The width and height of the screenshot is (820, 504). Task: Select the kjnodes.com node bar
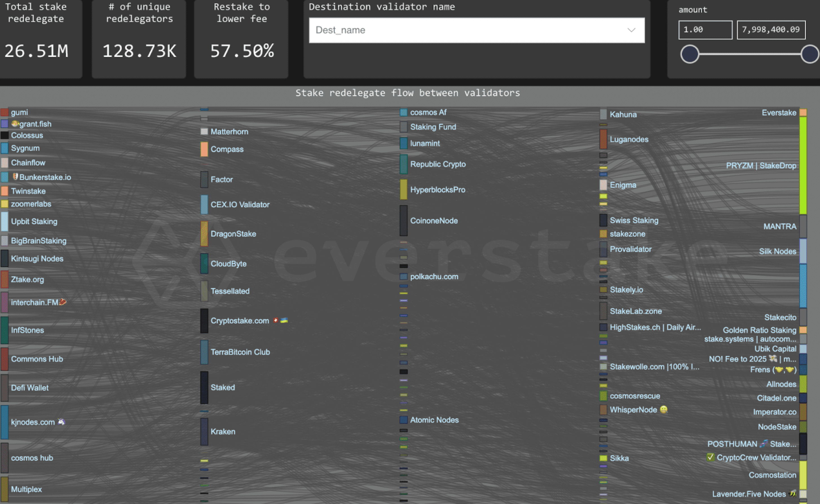[4, 422]
